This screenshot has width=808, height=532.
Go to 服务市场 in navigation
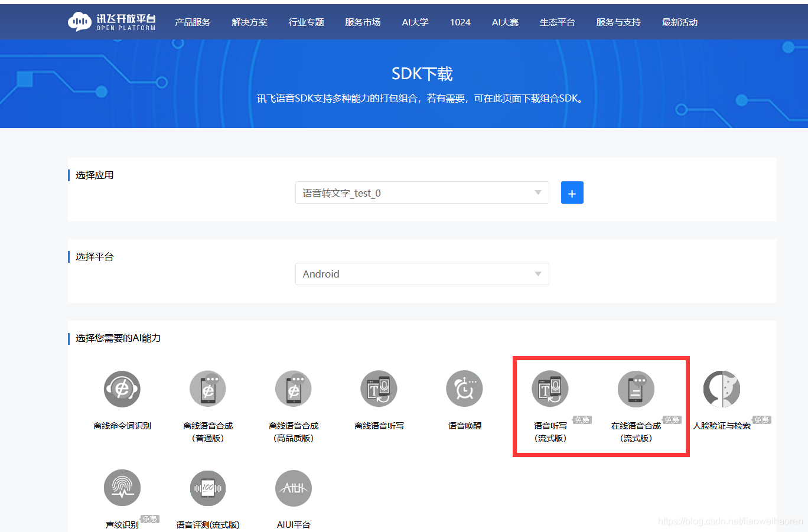point(363,22)
